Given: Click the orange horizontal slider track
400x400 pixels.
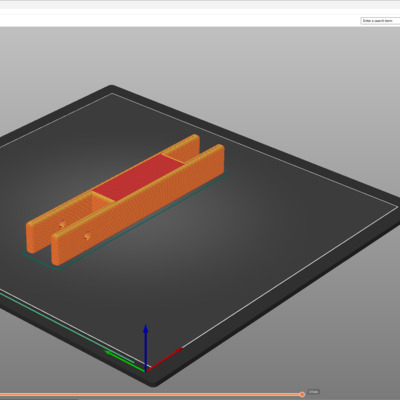Looking at the screenshot, I should click(150, 395).
